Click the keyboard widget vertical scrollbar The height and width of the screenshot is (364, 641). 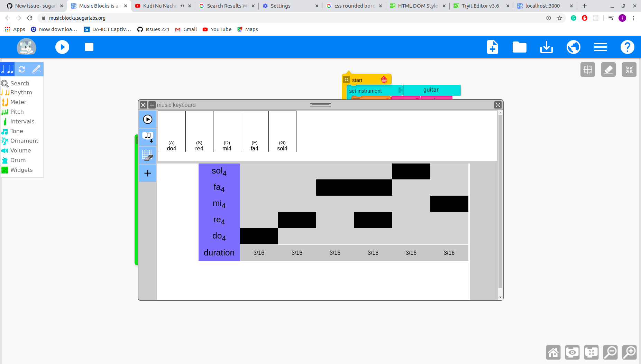pos(500,204)
